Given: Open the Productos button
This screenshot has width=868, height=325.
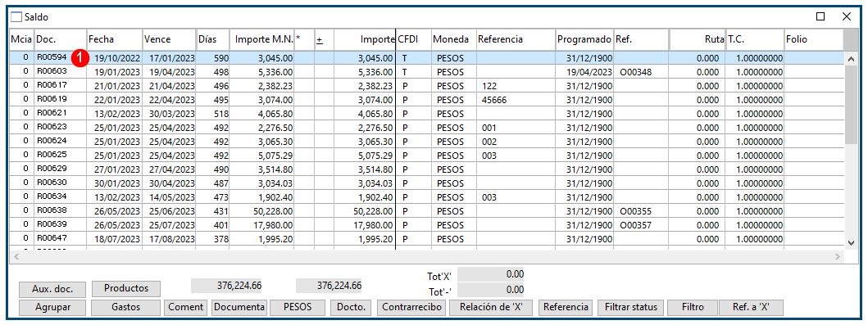Looking at the screenshot, I should click(x=126, y=288).
